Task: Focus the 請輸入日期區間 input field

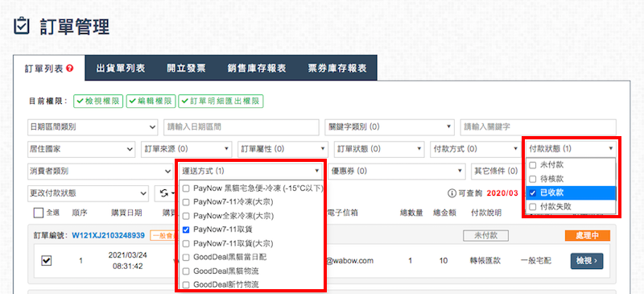Action: 241,127
